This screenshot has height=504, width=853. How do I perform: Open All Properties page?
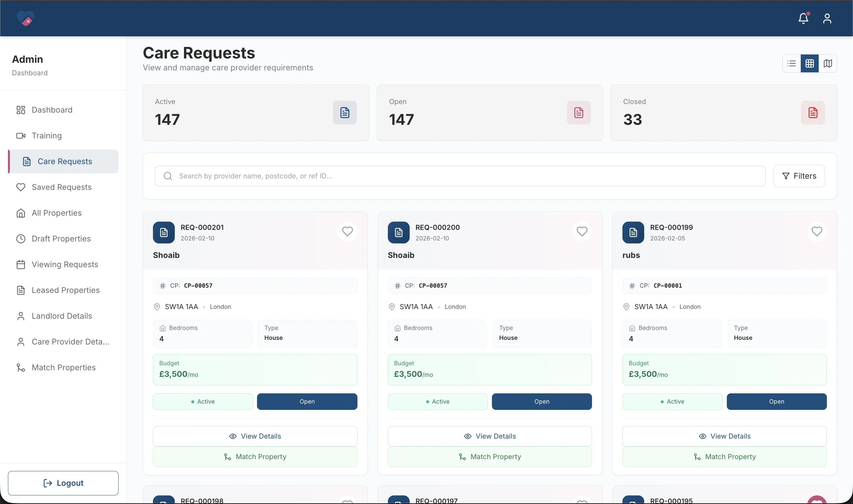pyautogui.click(x=63, y=213)
